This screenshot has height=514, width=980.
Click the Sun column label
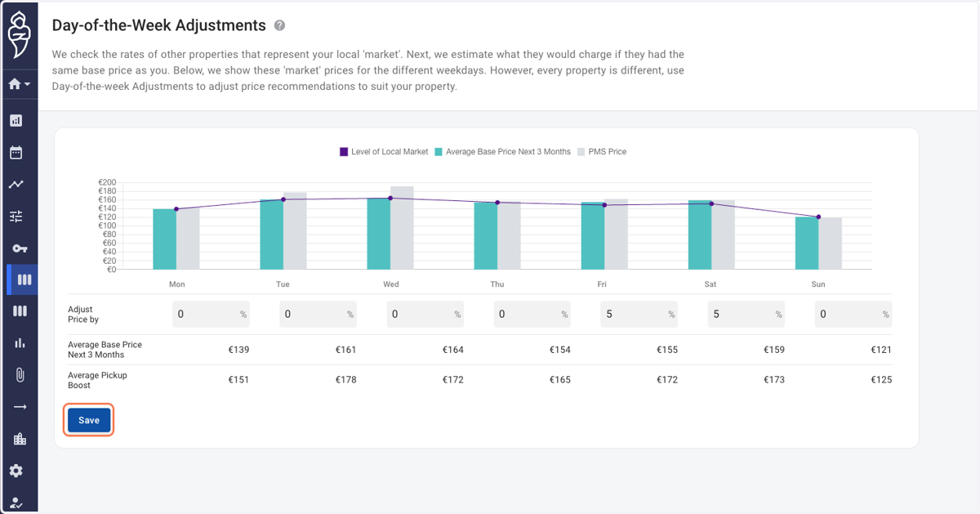point(818,284)
